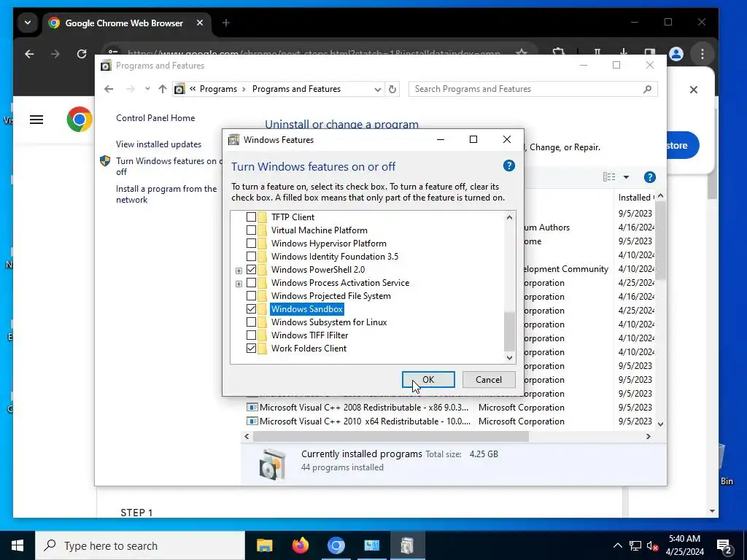Launch Firefox from the taskbar
Viewport: 747px width, 560px height.
pos(300,545)
